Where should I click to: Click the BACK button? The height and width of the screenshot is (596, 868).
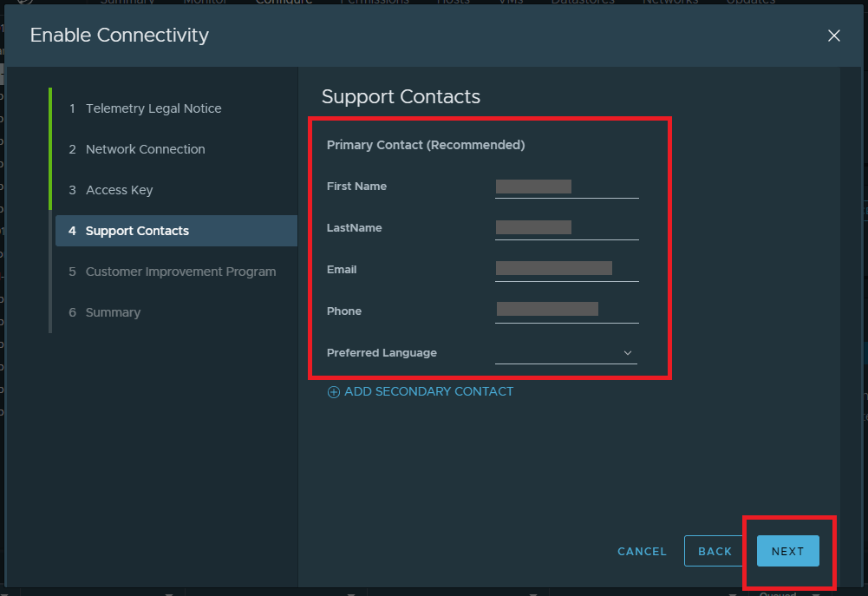click(x=715, y=551)
